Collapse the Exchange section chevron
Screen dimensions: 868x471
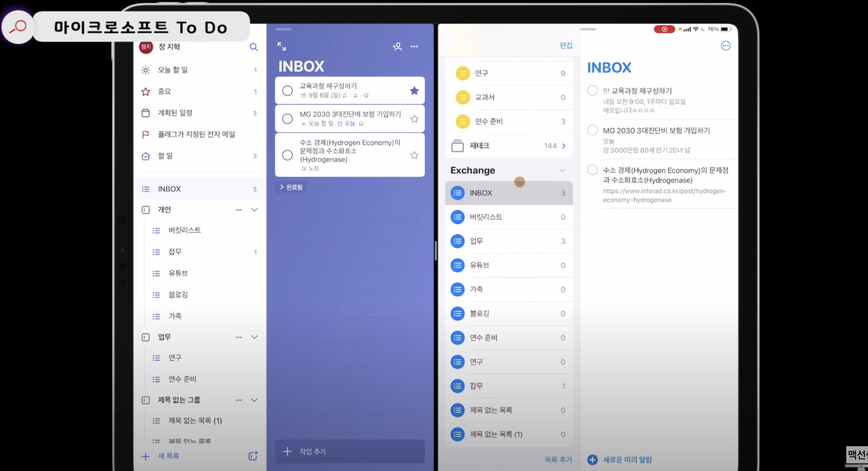click(562, 170)
